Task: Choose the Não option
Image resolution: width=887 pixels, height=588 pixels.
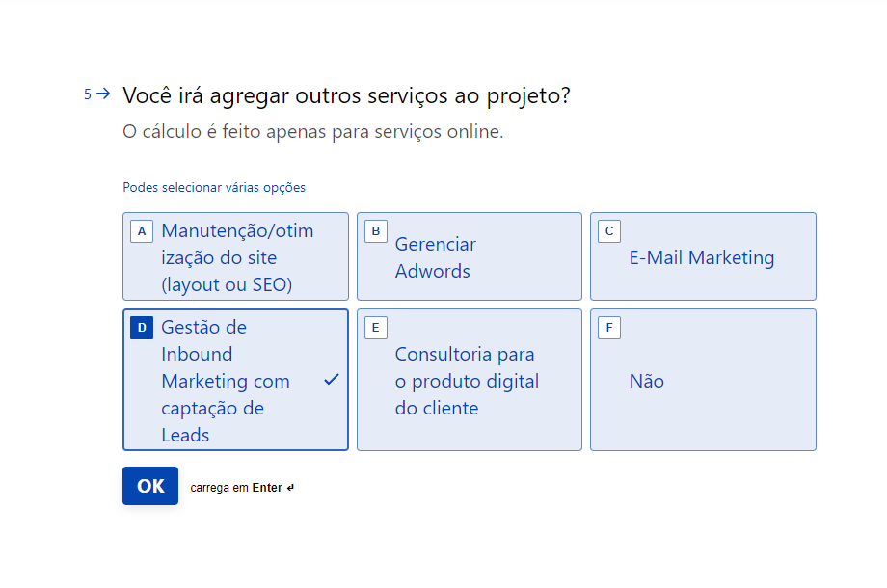Action: (x=703, y=380)
